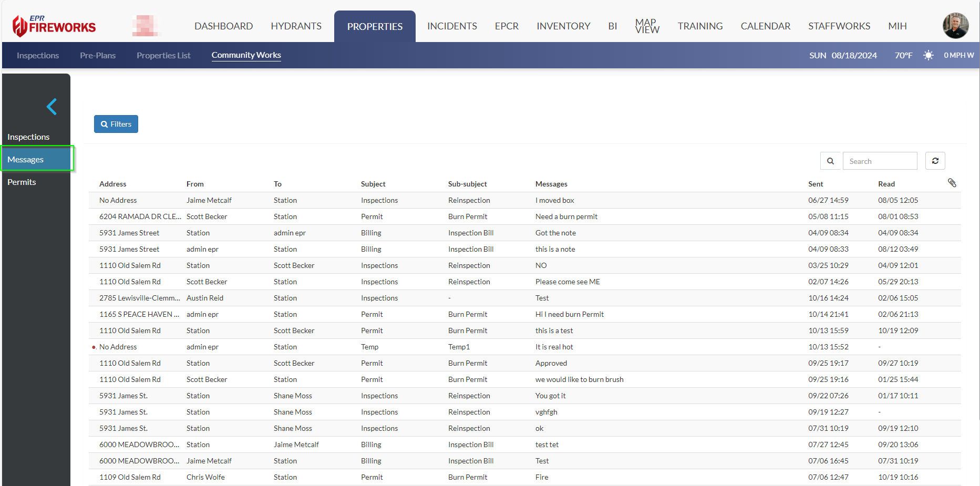Collapse sidebar with the back chevron
This screenshot has width=980, height=486.
pos(51,107)
